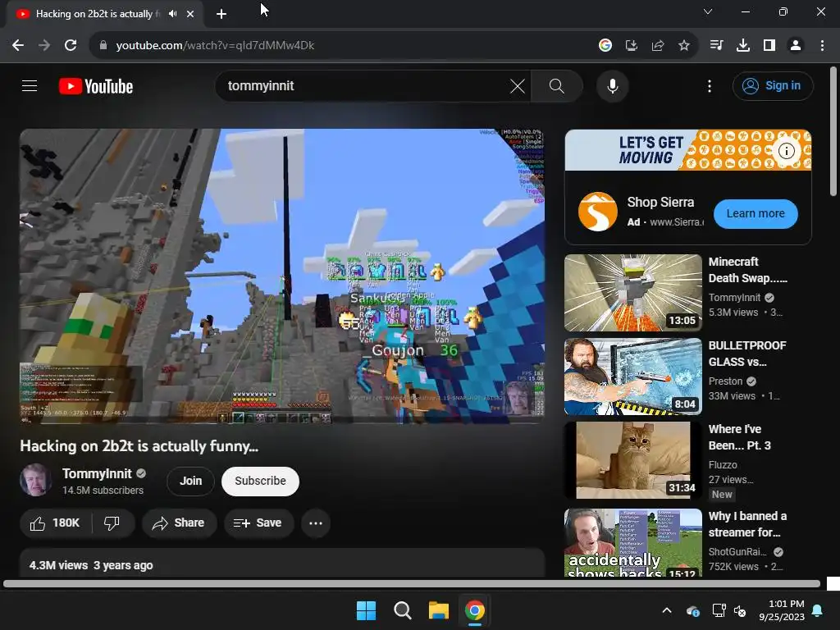Subscribe to TommyInnit
Screen dimensions: 840x630
[260, 481]
